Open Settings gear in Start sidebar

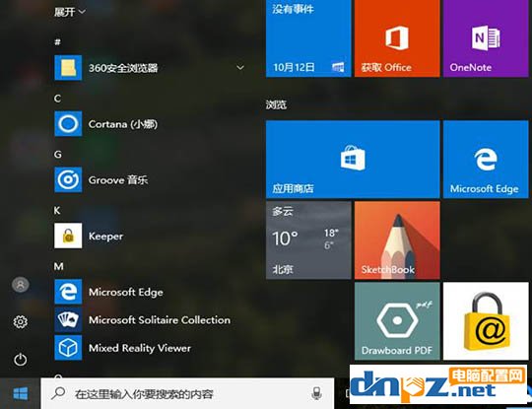point(21,321)
